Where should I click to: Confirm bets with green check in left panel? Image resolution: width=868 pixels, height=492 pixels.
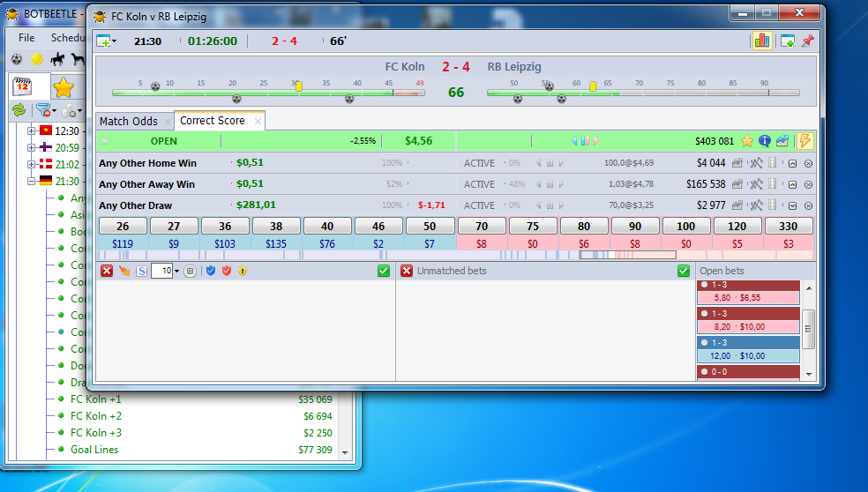(384, 271)
